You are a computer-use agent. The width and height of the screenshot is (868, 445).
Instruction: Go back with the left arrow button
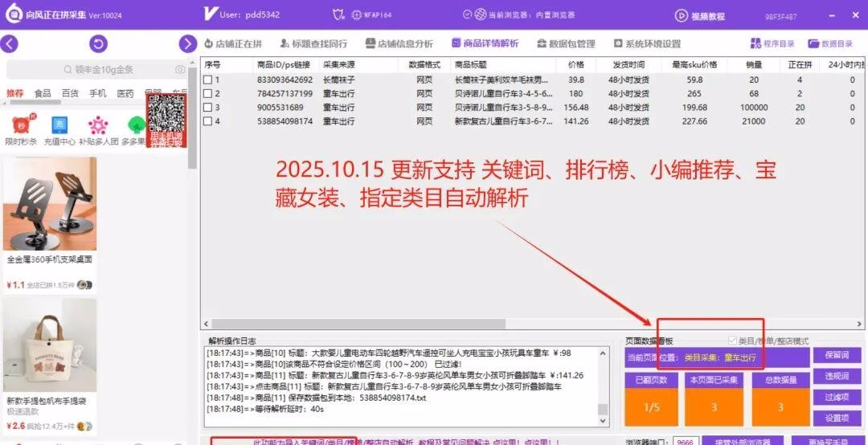10,43
